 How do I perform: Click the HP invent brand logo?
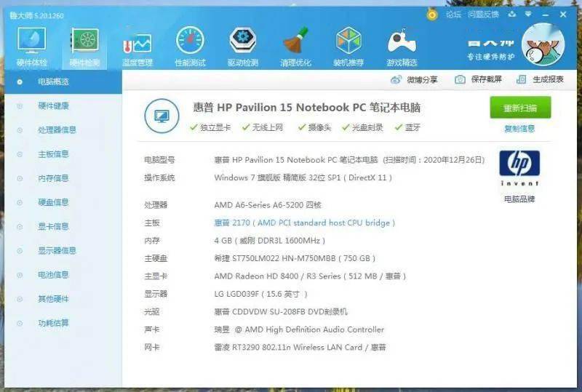[x=519, y=168]
